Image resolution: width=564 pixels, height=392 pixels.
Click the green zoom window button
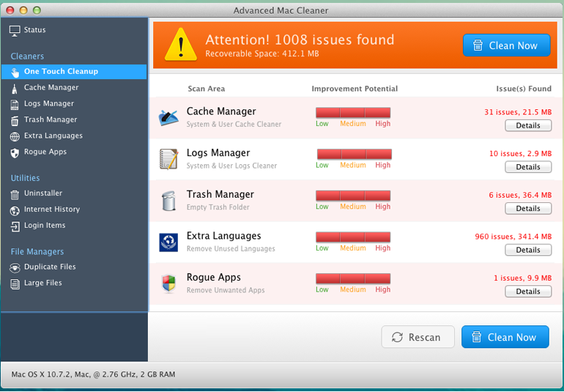[37, 10]
